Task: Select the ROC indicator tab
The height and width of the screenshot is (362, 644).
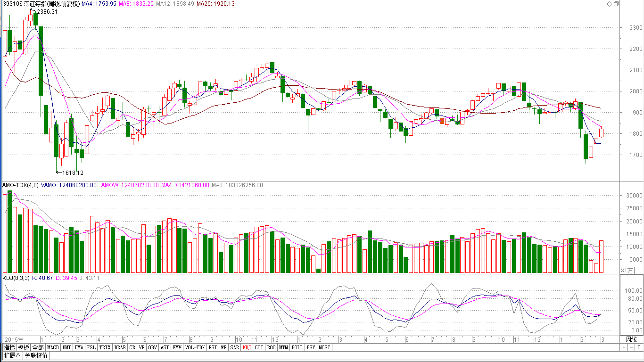Action: [x=271, y=347]
